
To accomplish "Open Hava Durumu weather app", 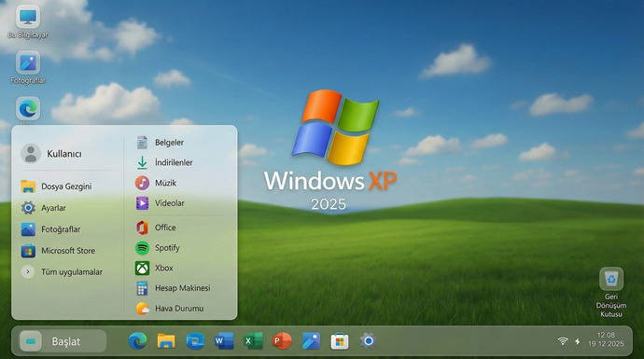I will [x=170, y=309].
